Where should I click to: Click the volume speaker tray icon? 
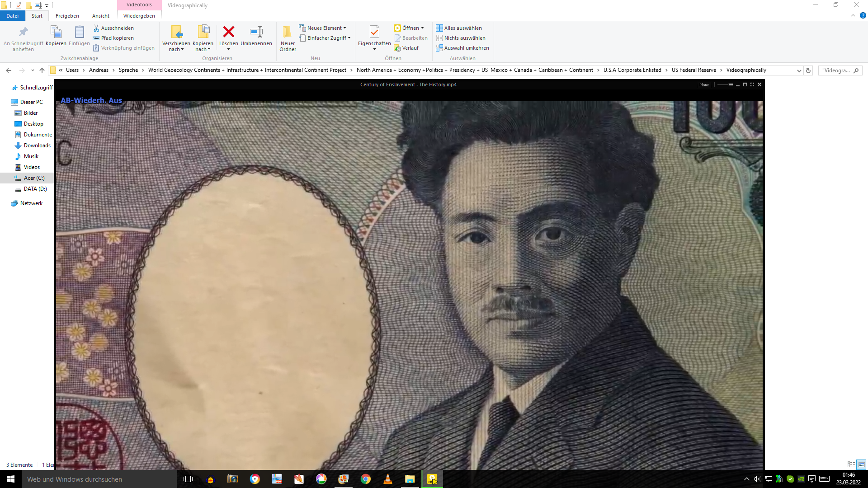click(757, 479)
